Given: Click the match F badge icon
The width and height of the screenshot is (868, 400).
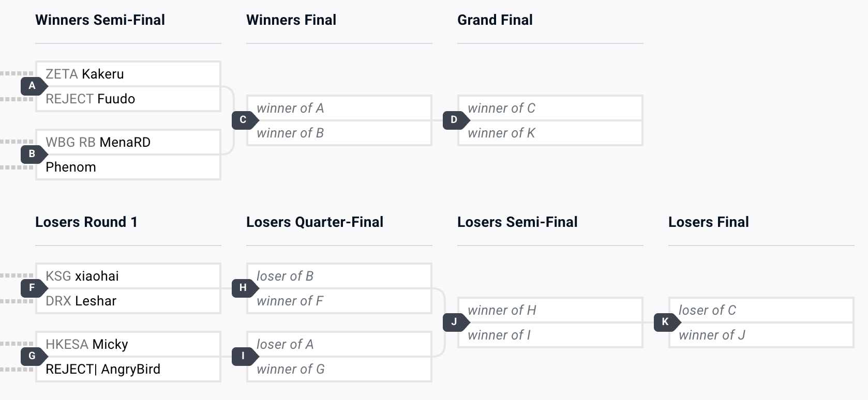Looking at the screenshot, I should coord(33,288).
